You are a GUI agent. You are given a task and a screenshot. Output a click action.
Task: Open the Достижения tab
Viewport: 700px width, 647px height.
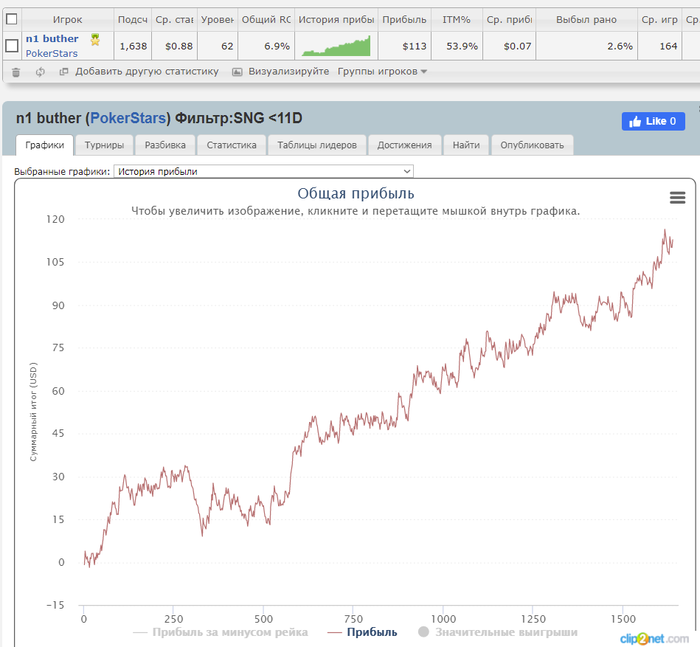click(404, 145)
